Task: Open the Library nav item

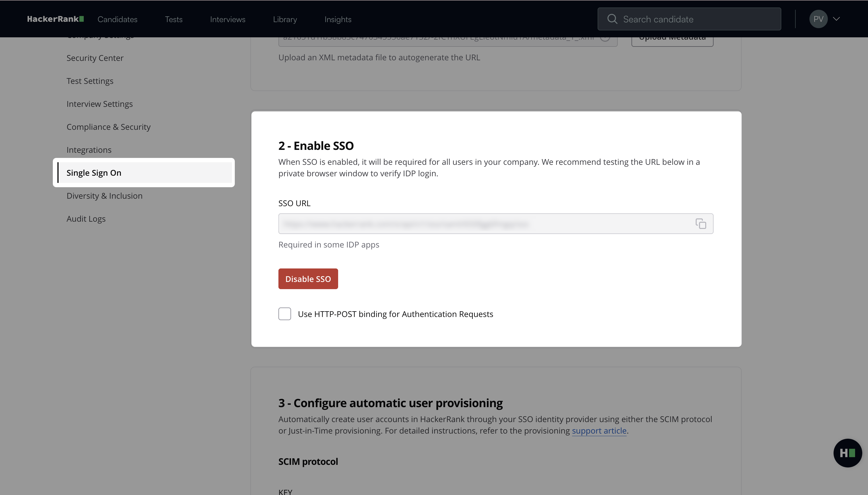Action: (285, 19)
